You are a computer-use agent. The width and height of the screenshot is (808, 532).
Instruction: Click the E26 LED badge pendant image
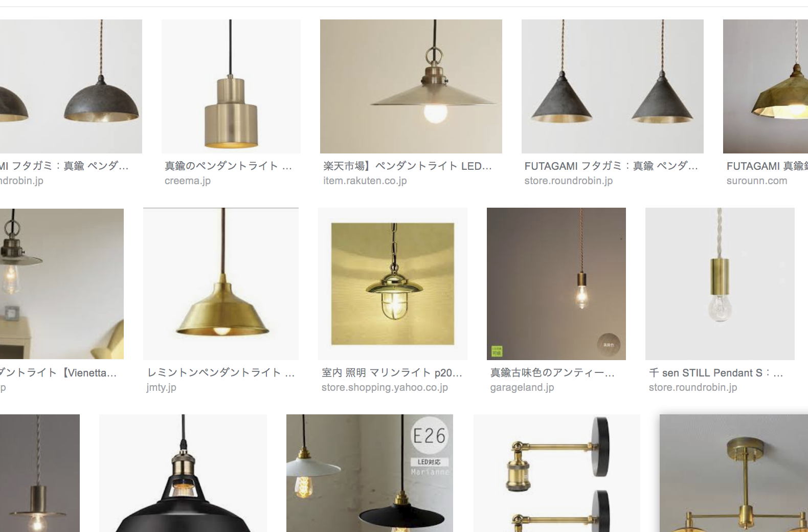click(x=369, y=473)
